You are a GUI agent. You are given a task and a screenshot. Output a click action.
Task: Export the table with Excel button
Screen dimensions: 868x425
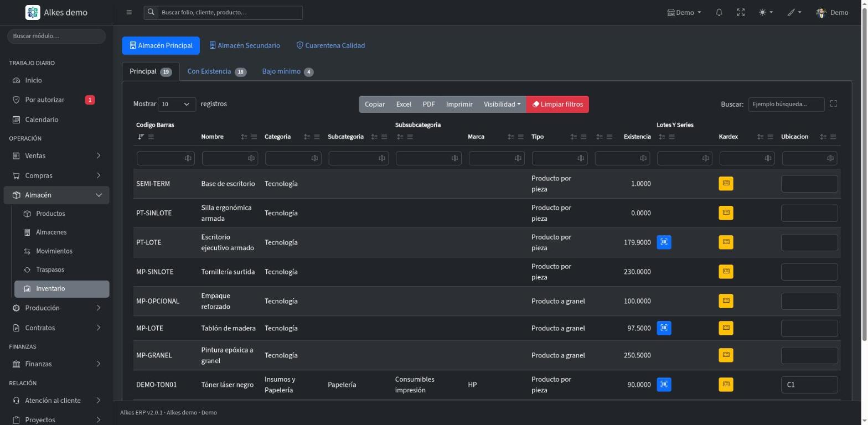pos(404,104)
